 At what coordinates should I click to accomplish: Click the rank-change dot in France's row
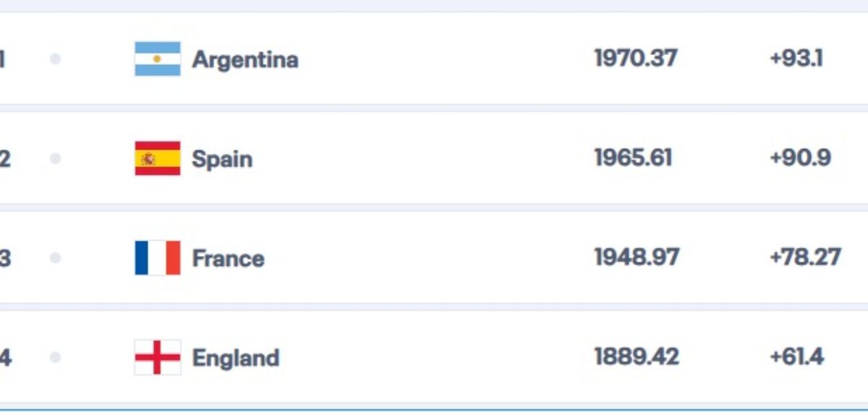pyautogui.click(x=55, y=258)
